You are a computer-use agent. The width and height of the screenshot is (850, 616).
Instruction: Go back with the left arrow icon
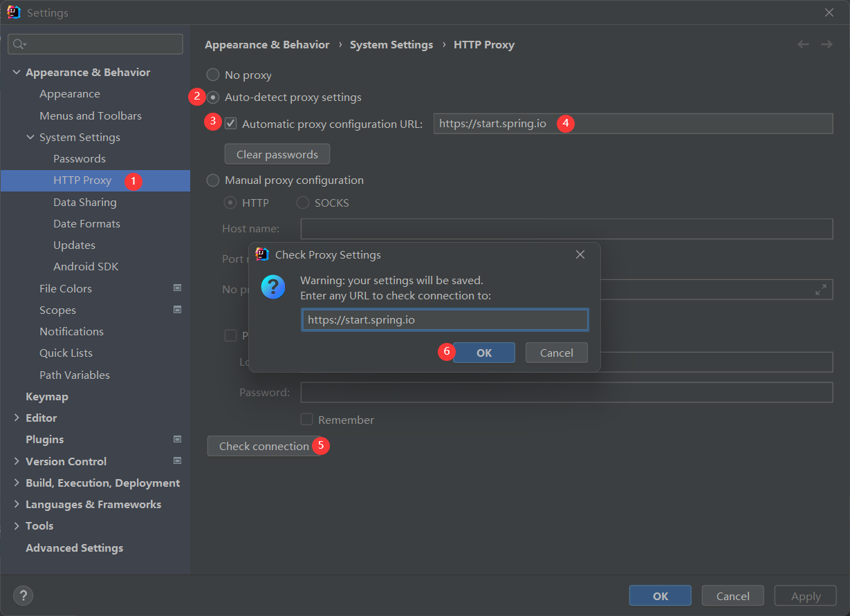point(803,44)
